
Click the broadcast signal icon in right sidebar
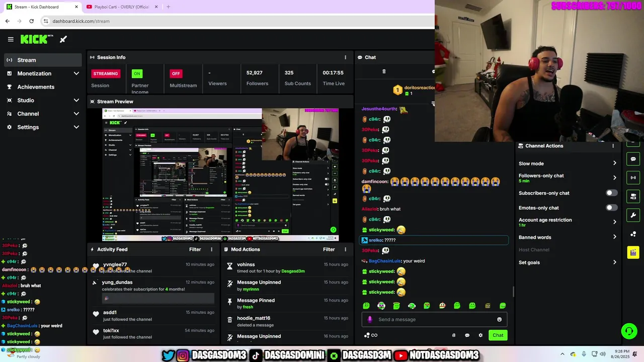pos(633,177)
